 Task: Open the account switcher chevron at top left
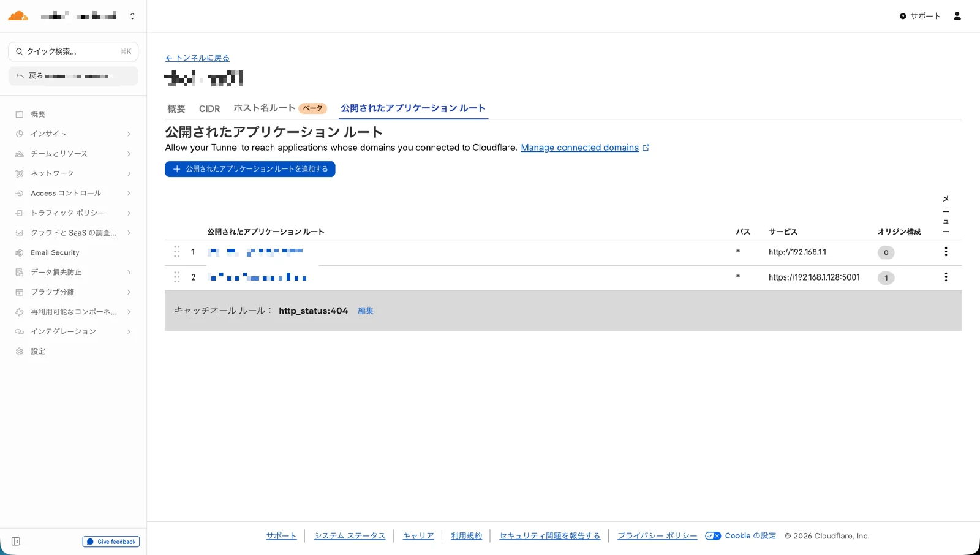tap(132, 15)
